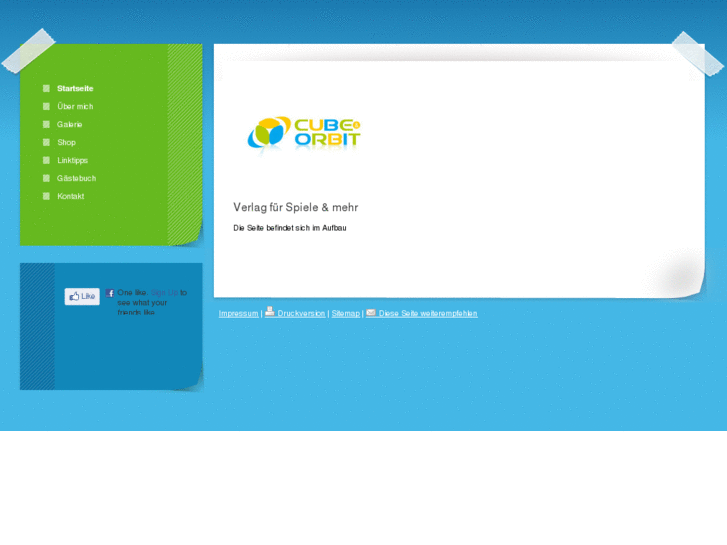Image resolution: width=727 pixels, height=545 pixels.
Task: Select Linktipps in the sidebar
Action: (72, 160)
